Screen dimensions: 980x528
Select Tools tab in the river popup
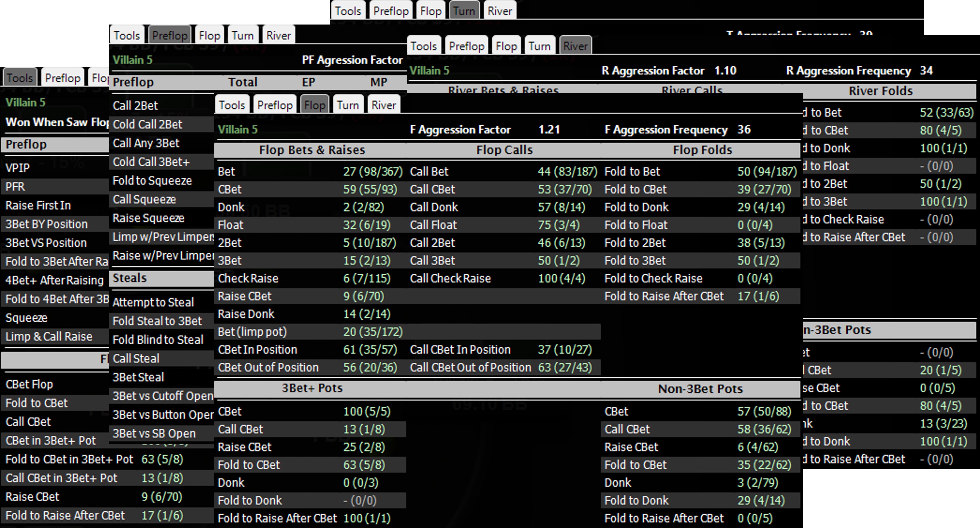(x=423, y=46)
